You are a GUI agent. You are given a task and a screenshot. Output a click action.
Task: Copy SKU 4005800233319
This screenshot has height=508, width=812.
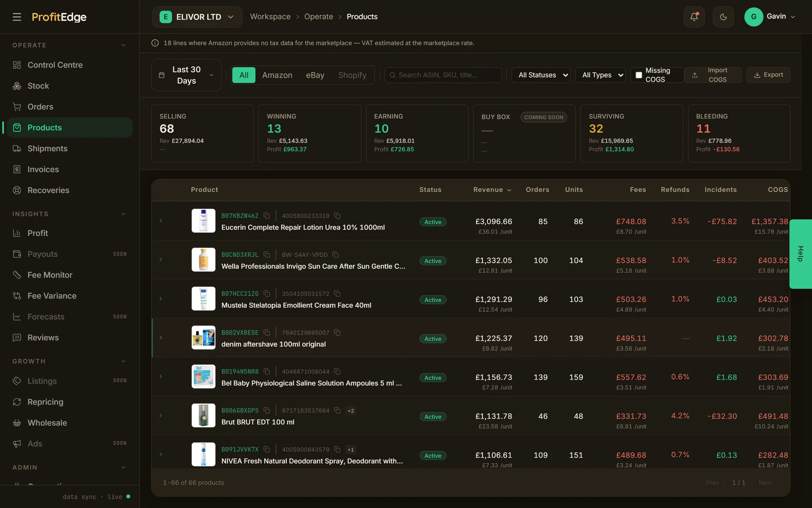click(x=337, y=216)
